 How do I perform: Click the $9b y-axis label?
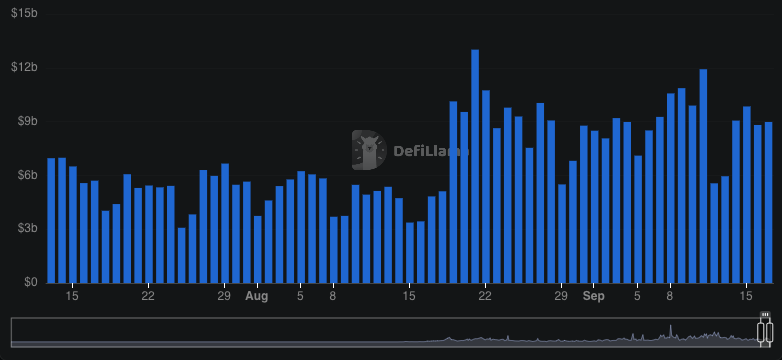(27, 121)
